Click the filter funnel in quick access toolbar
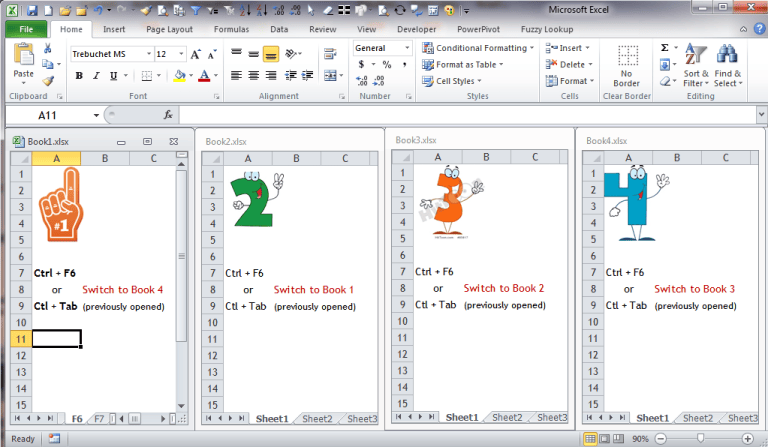 [x=195, y=10]
